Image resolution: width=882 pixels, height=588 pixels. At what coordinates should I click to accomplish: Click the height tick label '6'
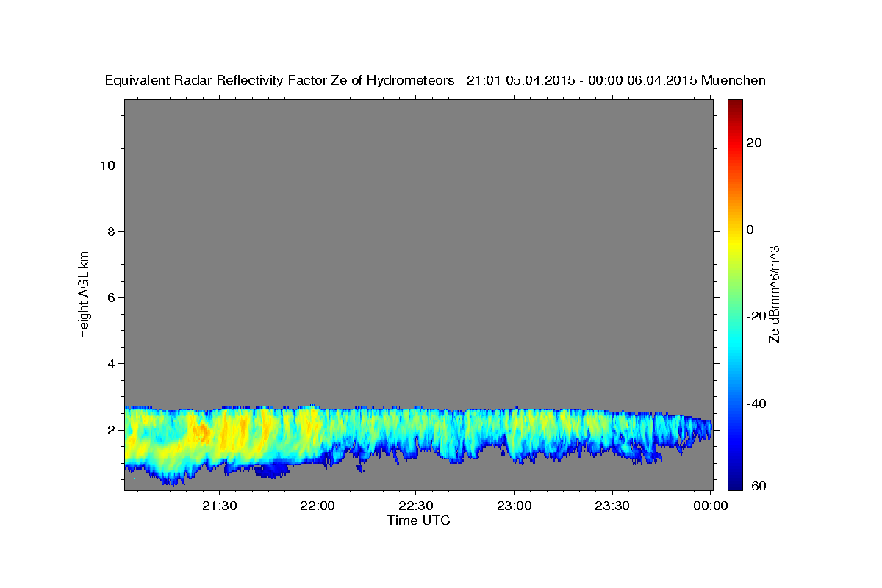[112, 297]
